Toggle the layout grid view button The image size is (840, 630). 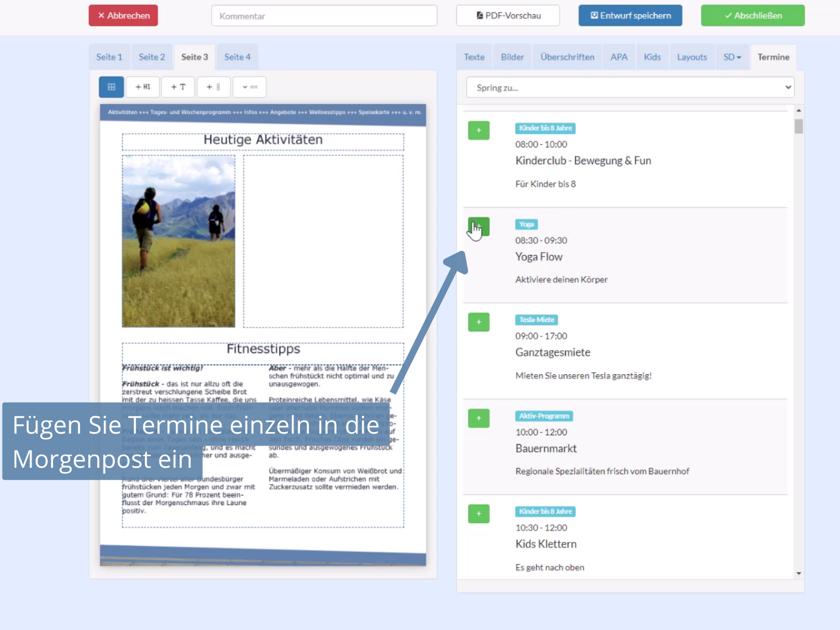pos(111,87)
